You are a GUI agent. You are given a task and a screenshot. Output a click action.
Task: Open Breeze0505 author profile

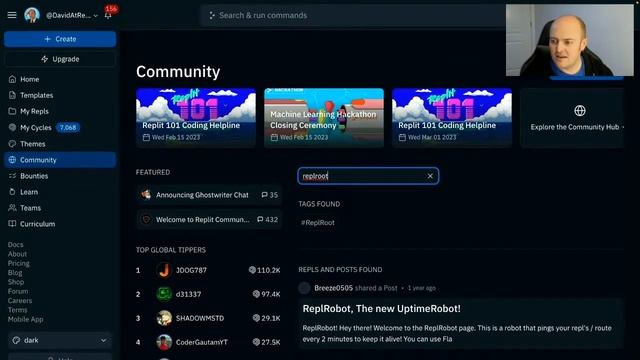click(x=333, y=288)
